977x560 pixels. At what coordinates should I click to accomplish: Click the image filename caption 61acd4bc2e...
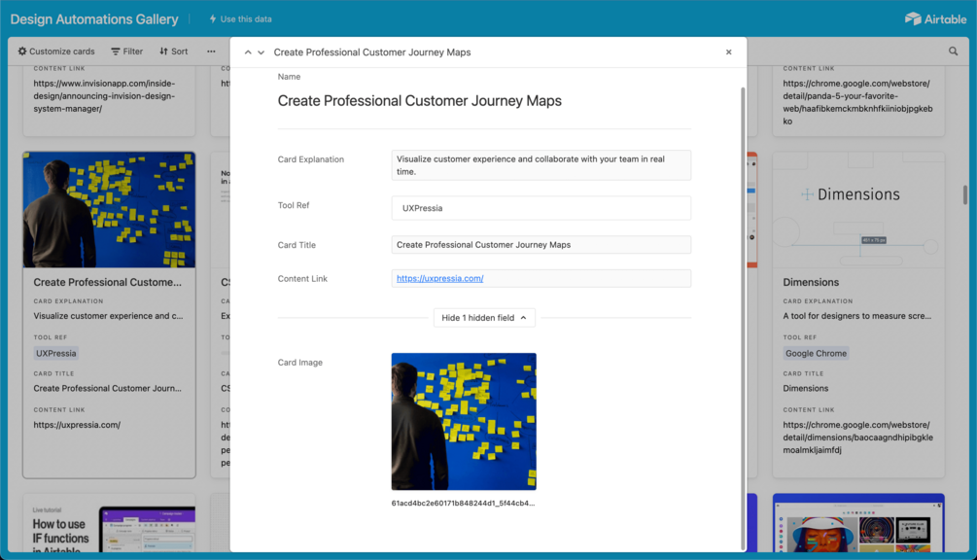[x=463, y=504]
